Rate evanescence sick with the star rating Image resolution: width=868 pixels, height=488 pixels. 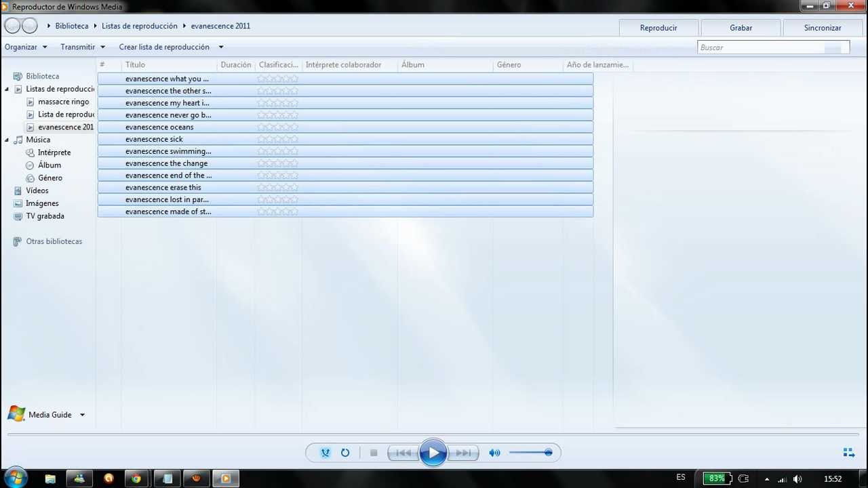pos(277,139)
